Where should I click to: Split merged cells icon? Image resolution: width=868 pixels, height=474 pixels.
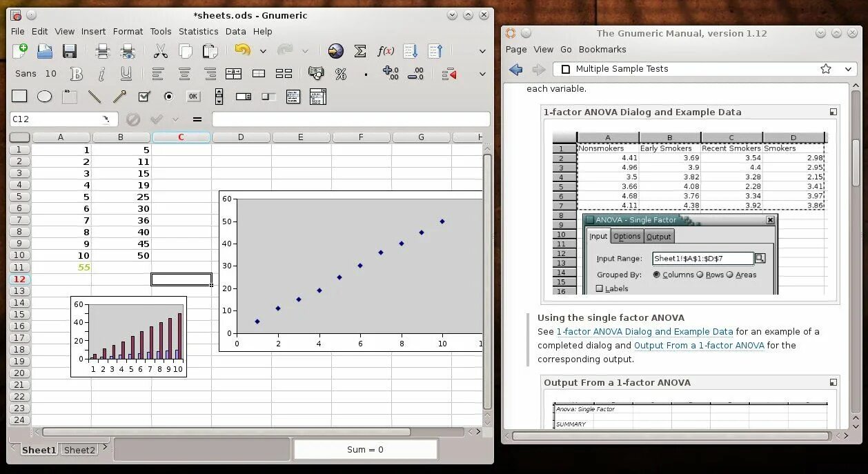tap(284, 74)
